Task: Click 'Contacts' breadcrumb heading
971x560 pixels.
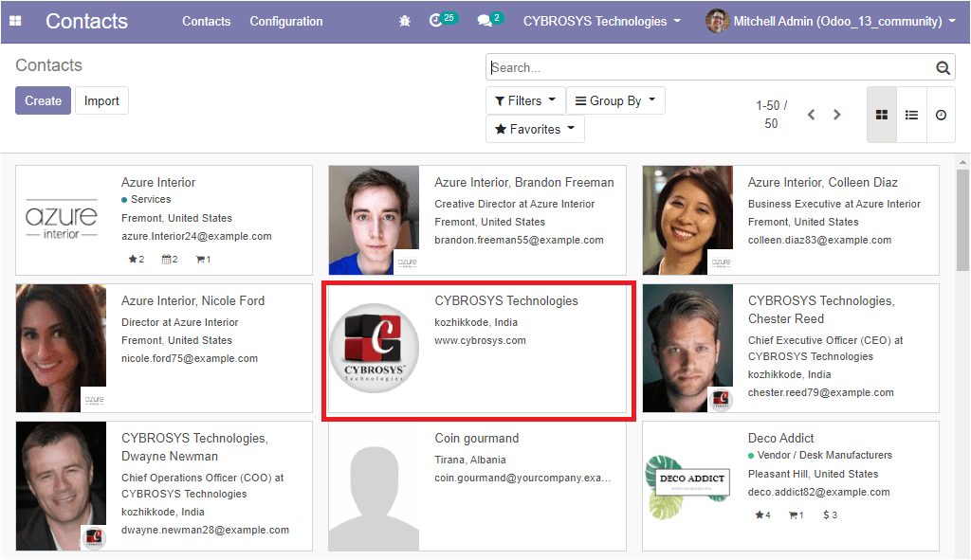Action: pos(49,65)
